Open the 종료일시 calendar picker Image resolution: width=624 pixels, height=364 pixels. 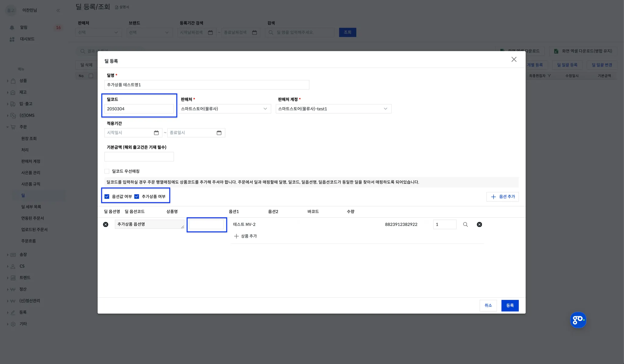219,133
